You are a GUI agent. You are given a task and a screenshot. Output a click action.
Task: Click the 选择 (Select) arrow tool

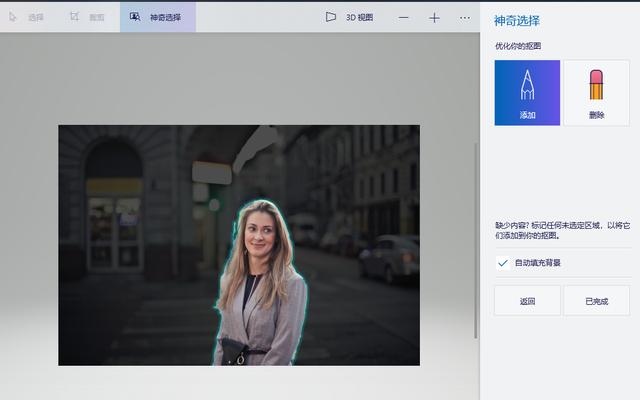(x=27, y=17)
